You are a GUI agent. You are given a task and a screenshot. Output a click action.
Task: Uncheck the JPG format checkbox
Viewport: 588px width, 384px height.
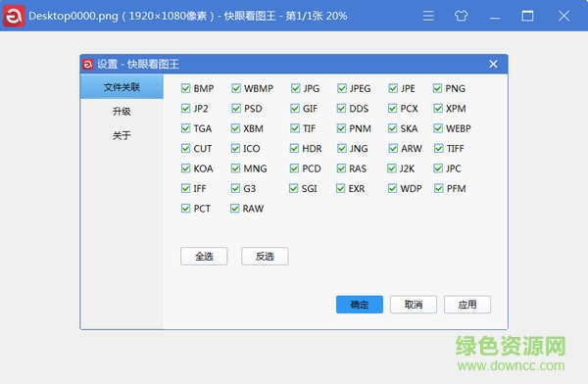pyautogui.click(x=296, y=88)
